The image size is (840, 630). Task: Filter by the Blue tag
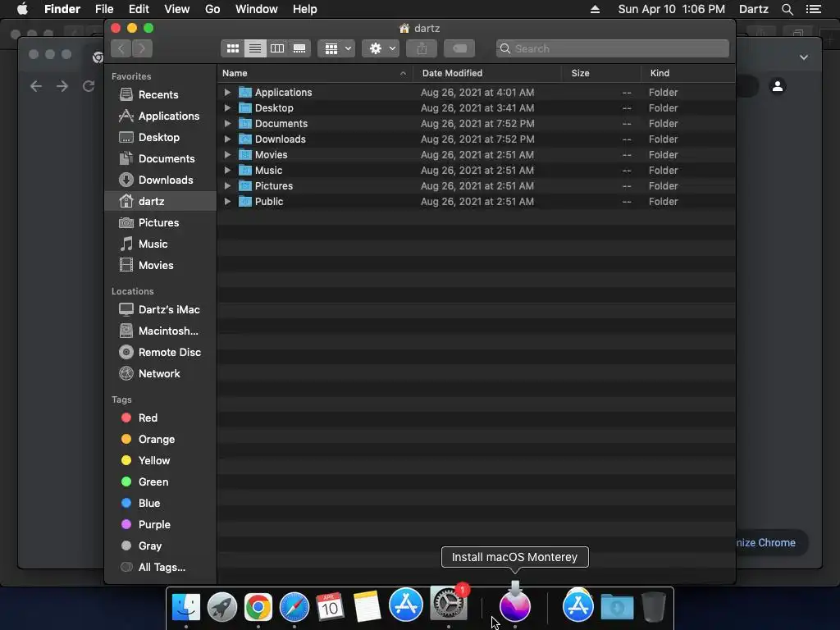[x=160, y=503]
